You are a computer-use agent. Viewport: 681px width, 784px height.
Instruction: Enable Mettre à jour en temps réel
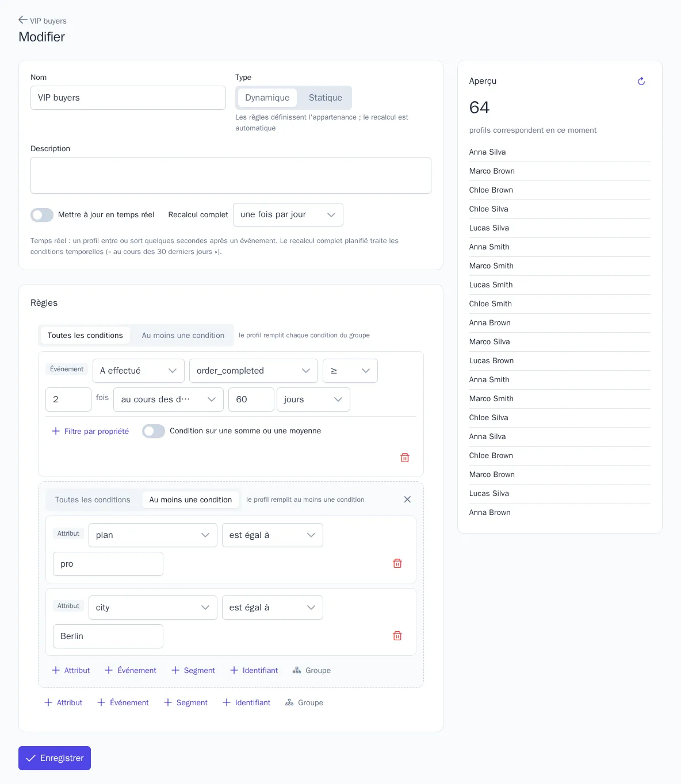point(42,215)
